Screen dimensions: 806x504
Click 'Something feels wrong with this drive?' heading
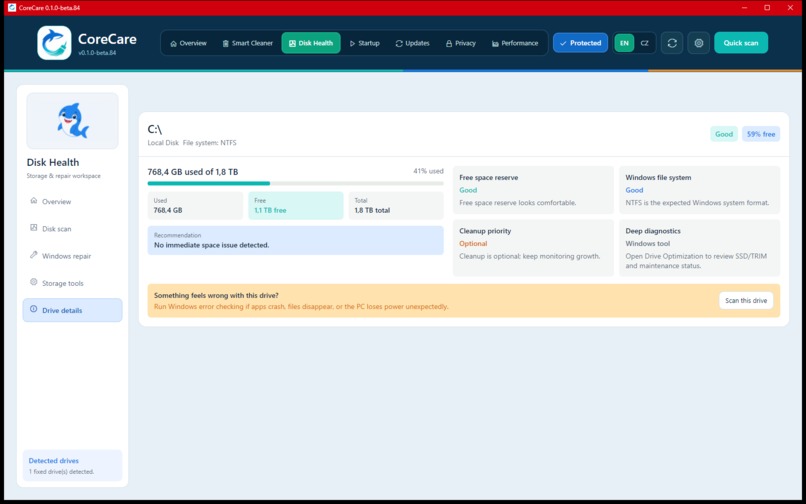(216, 296)
